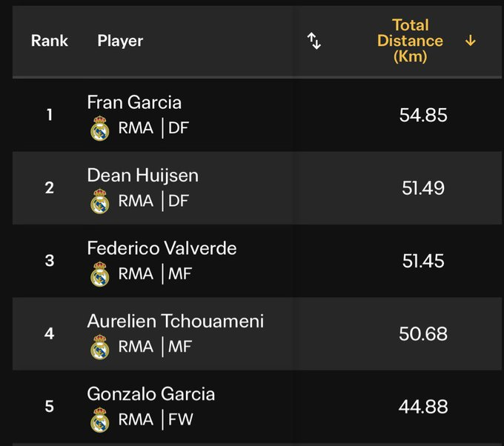This screenshot has width=504, height=446.
Task: Click the Rank column header
Action: point(50,41)
